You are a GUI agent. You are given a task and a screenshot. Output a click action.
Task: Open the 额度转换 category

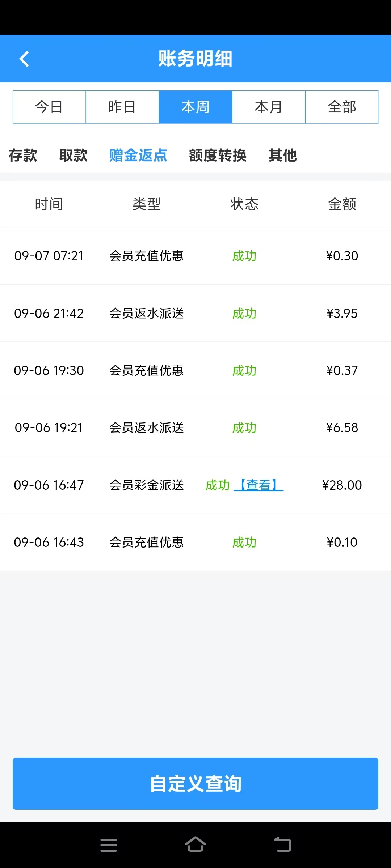click(218, 156)
